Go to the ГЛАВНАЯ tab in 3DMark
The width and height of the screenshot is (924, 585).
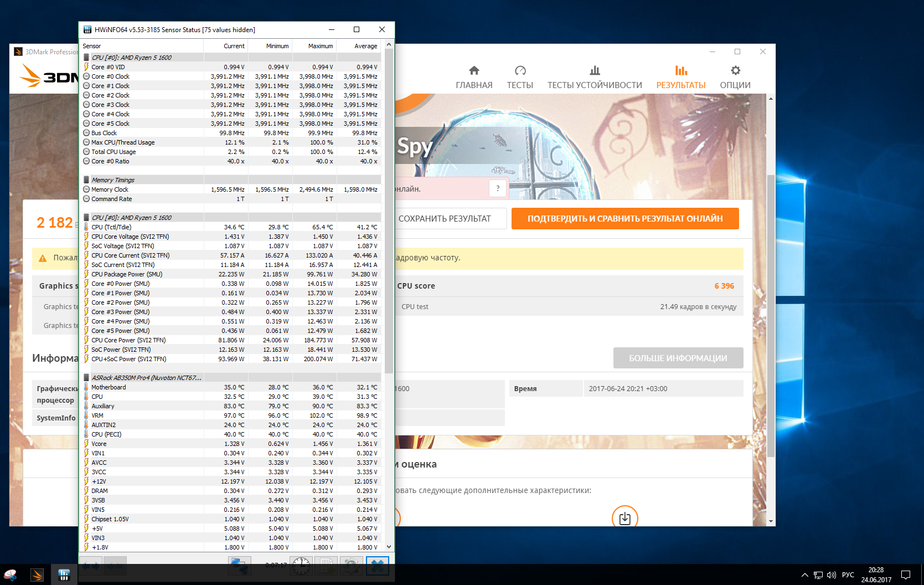click(x=474, y=78)
